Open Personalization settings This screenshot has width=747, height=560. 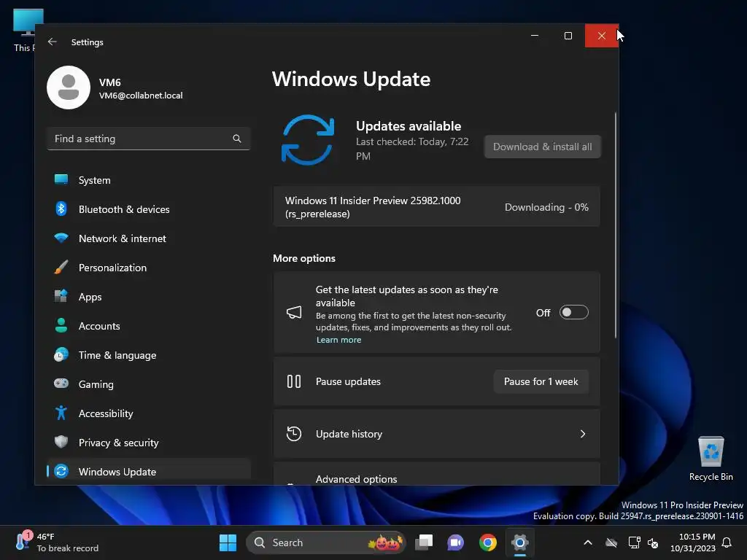[149, 268]
